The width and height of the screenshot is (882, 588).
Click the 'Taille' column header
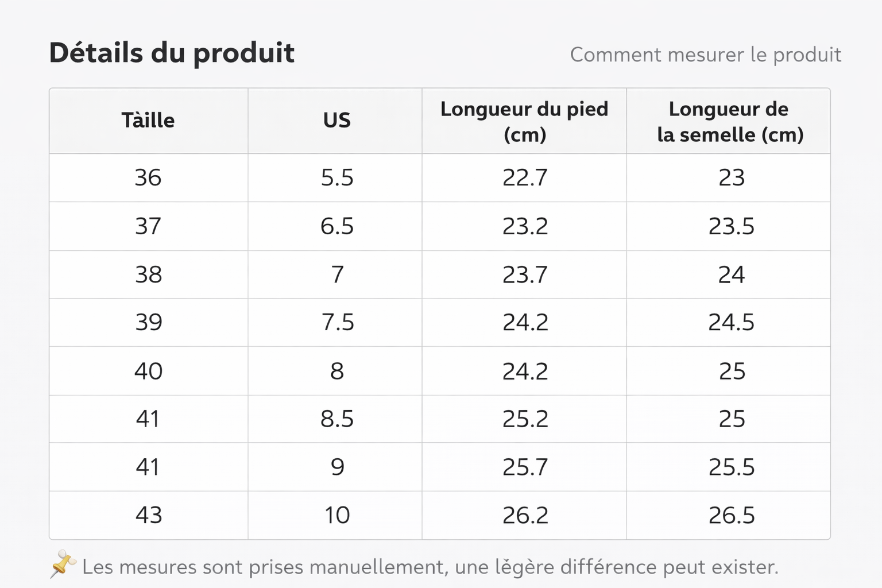[148, 121]
